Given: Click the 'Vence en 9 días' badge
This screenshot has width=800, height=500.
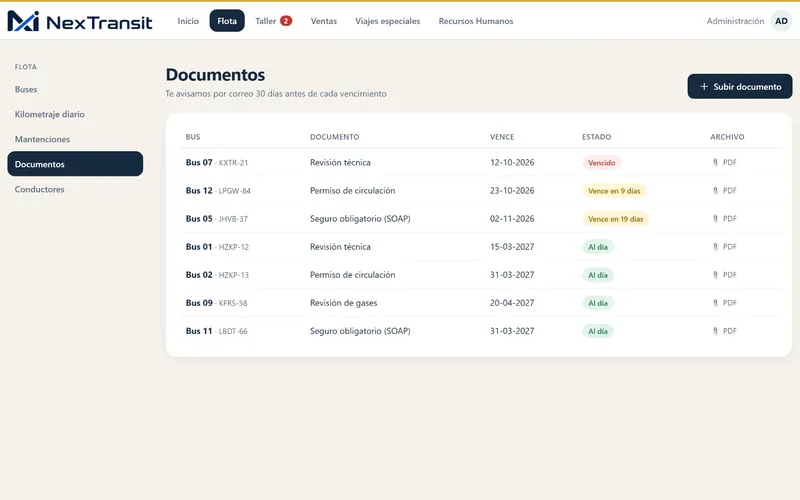Looking at the screenshot, I should [614, 191].
